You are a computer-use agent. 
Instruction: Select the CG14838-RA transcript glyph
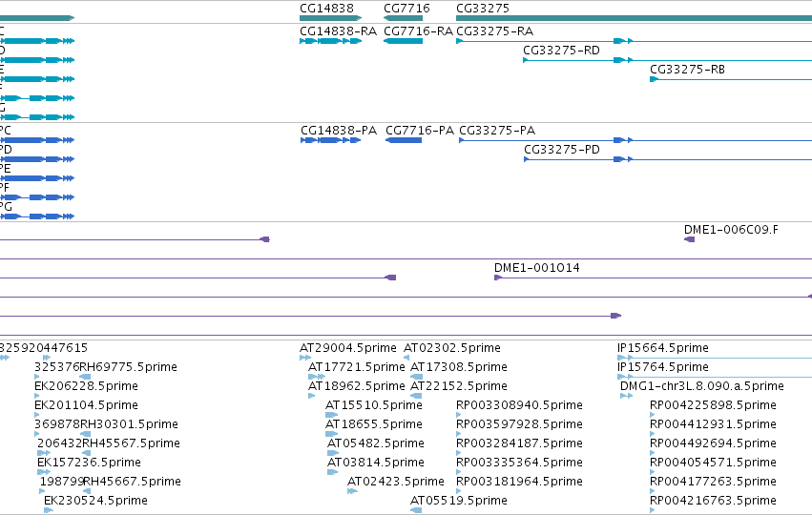(x=330, y=41)
